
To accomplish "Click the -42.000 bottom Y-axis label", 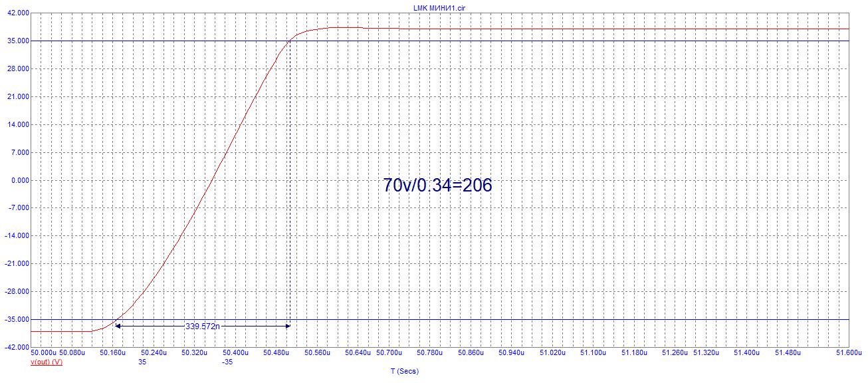I will (x=17, y=347).
